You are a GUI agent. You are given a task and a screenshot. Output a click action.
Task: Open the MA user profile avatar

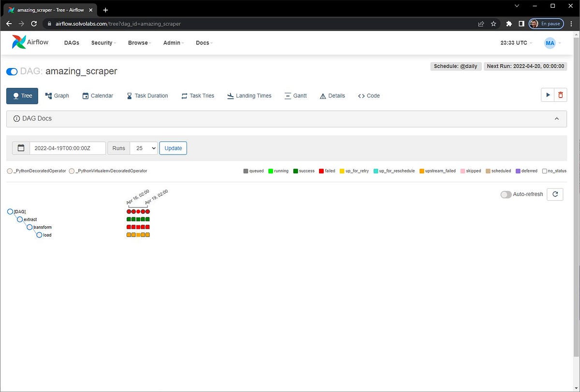tap(550, 42)
